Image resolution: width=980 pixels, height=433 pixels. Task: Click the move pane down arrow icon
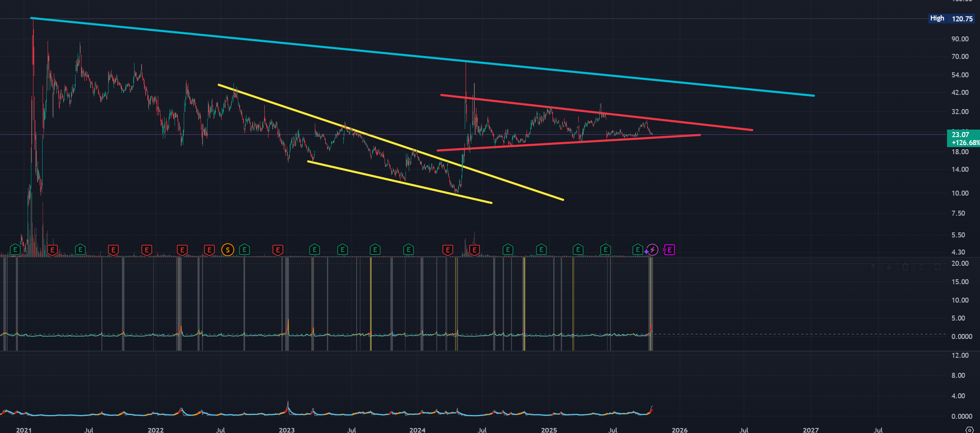pyautogui.click(x=889, y=267)
